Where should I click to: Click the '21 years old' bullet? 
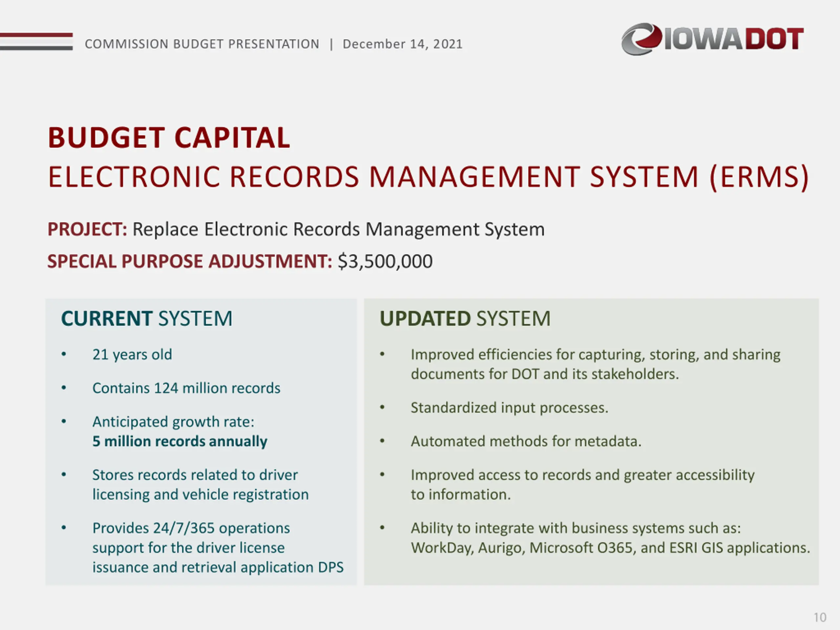click(132, 355)
